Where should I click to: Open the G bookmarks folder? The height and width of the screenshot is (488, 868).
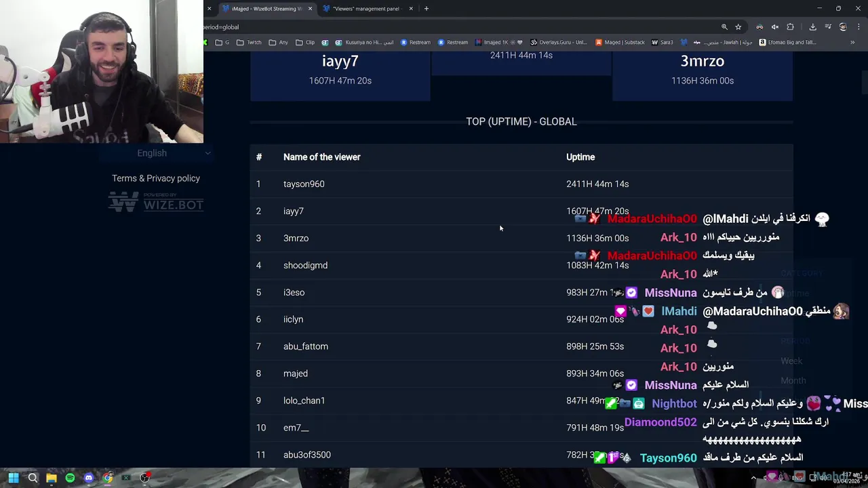[x=222, y=42]
